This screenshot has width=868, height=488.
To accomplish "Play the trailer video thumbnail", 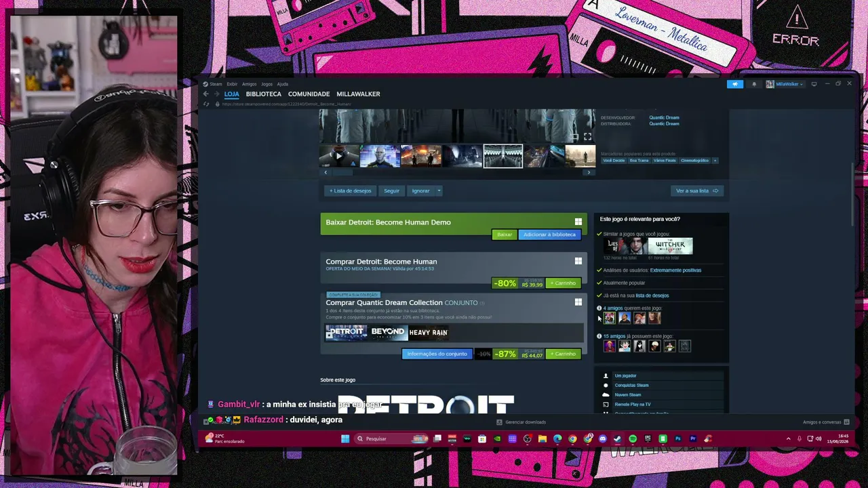I will pos(339,156).
